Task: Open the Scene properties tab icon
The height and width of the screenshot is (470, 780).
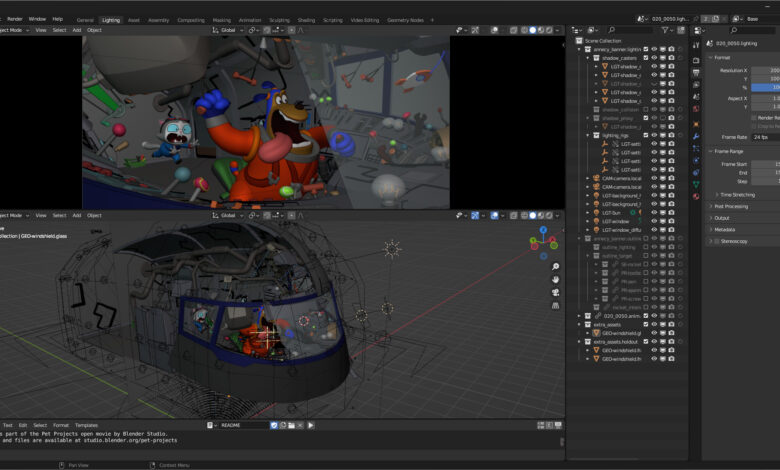Action: coord(696,96)
